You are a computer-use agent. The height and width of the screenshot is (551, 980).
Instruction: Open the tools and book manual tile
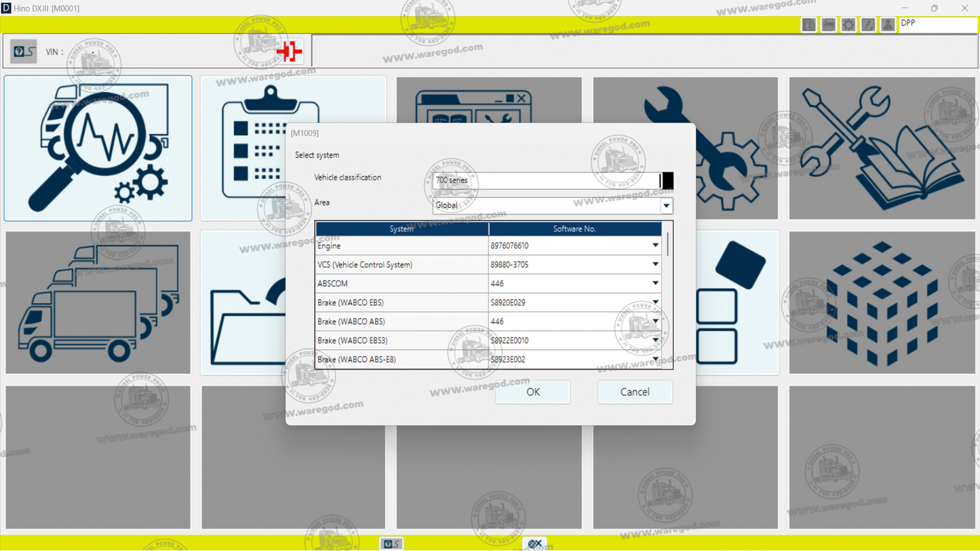(882, 148)
